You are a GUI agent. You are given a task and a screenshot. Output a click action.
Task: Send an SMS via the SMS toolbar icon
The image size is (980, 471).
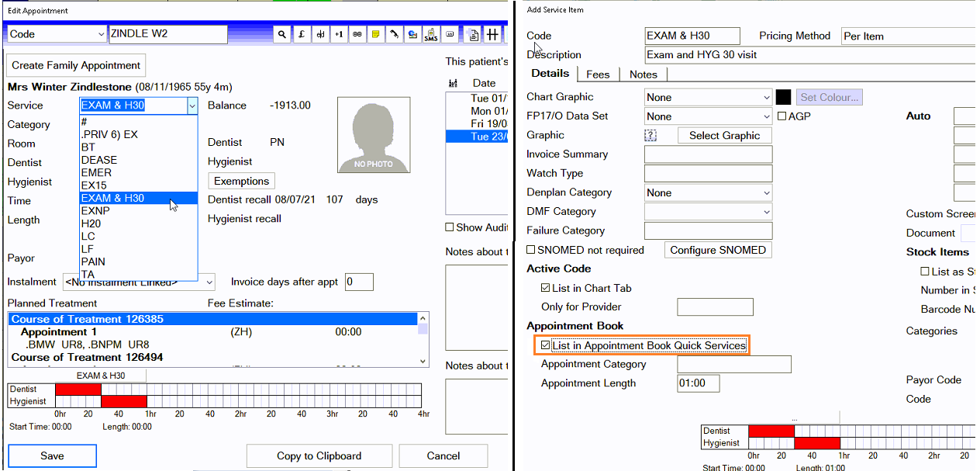(430, 34)
